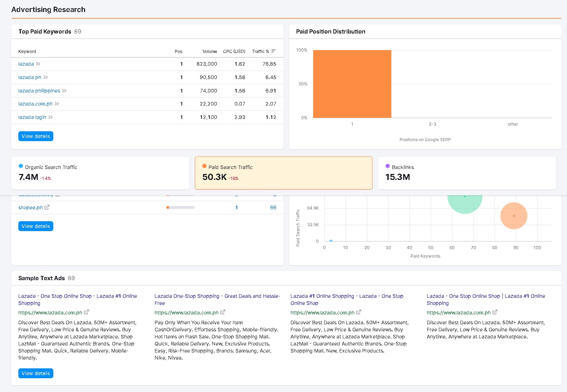Click external link icon under 'Great Deals and Hassle-Free' ad
This screenshot has height=392, width=567.
[x=223, y=312]
